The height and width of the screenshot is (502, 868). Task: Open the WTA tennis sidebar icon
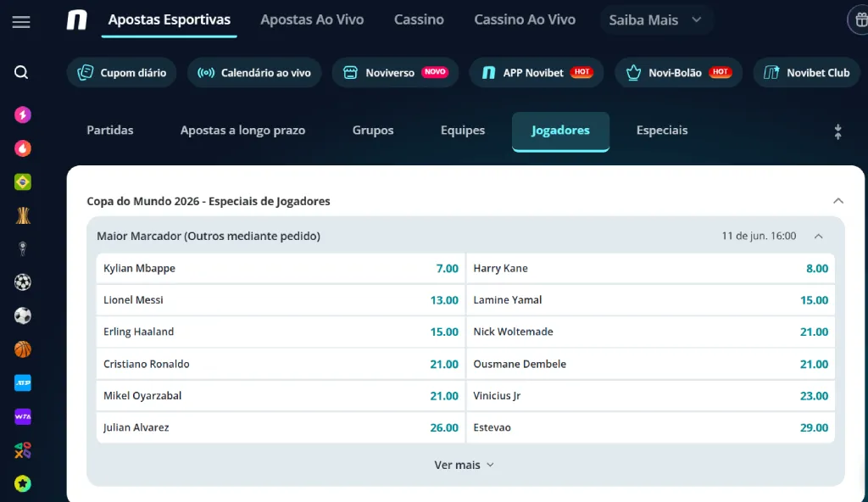tap(23, 416)
